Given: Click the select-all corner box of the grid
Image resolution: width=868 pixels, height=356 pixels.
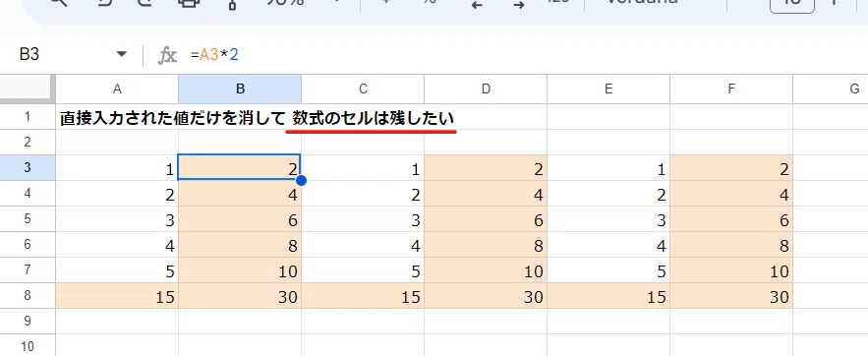Looking at the screenshot, I should tap(28, 89).
